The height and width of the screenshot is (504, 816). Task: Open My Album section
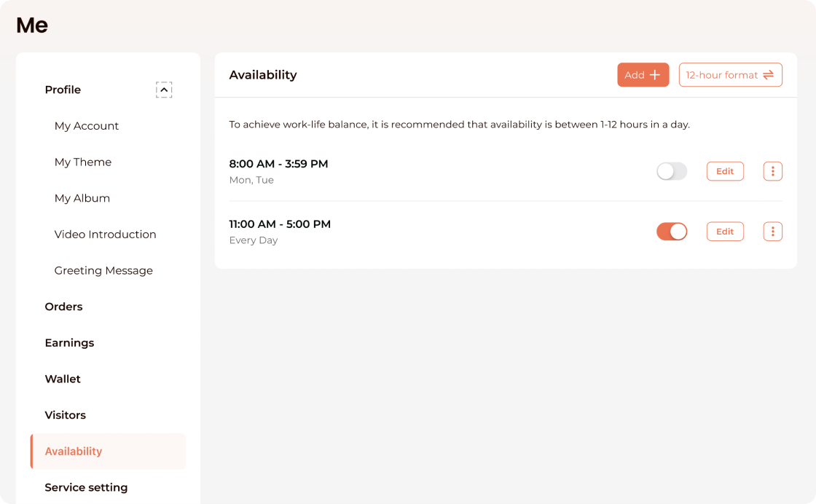pyautogui.click(x=82, y=198)
